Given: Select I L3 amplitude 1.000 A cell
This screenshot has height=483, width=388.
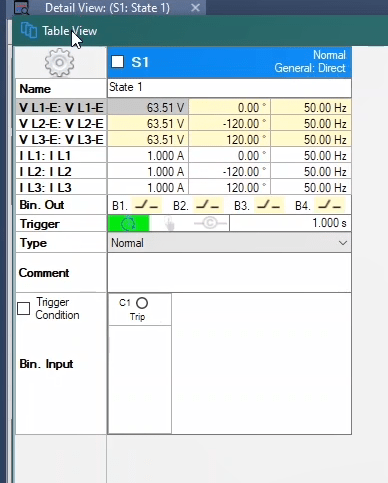Looking at the screenshot, I should point(148,187).
